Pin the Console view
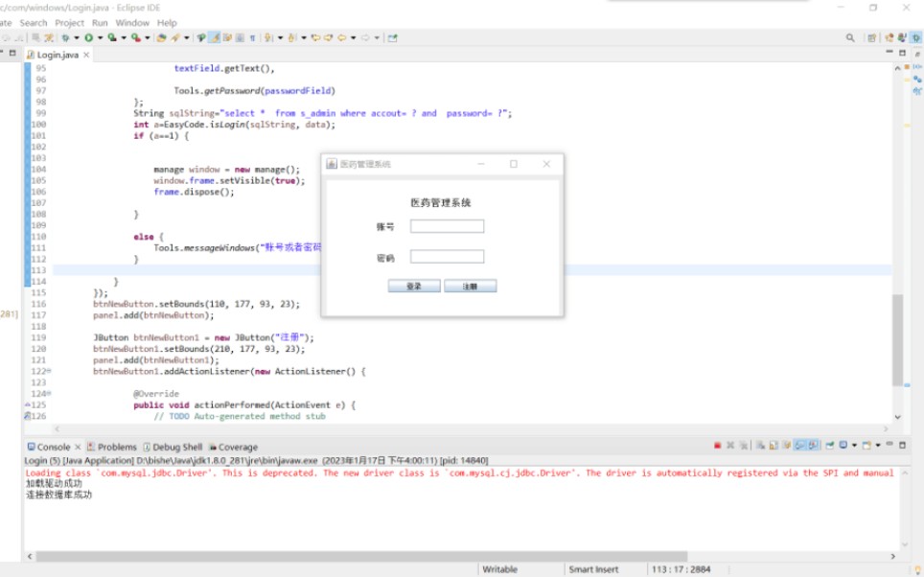The width and height of the screenshot is (924, 577). tap(828, 445)
